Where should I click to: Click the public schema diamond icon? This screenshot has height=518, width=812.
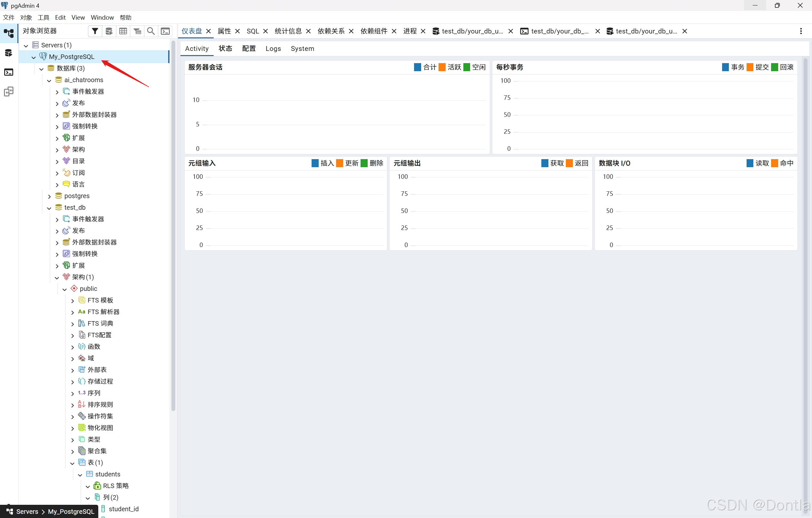click(x=74, y=288)
